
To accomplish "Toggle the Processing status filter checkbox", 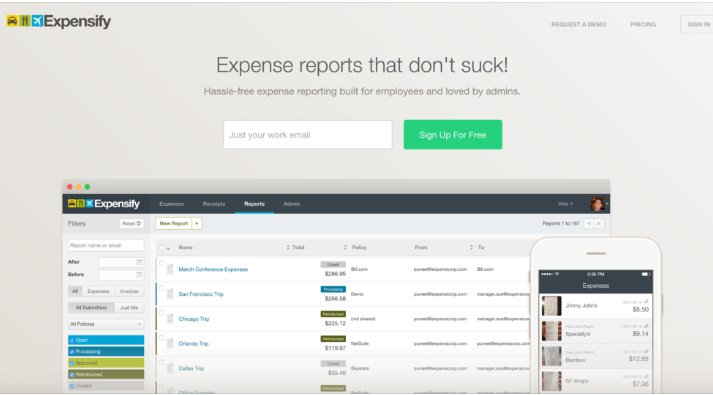I will 72,351.
